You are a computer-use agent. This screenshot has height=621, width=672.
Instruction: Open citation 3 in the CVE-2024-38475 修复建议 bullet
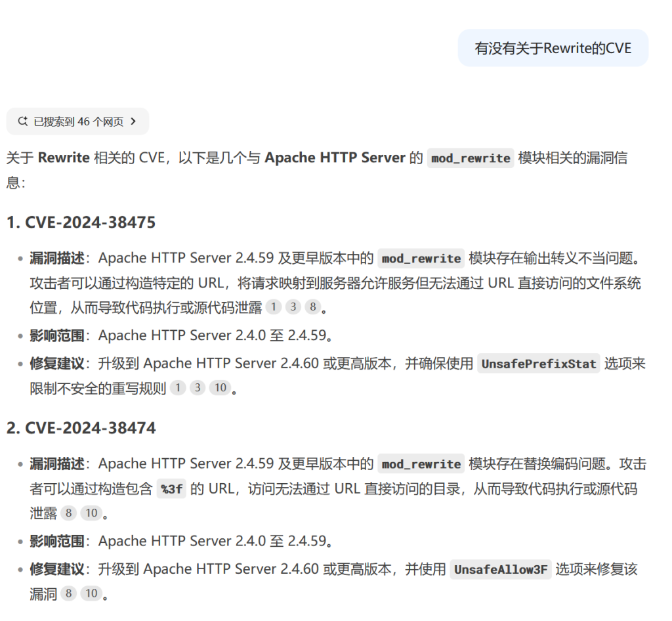tap(198, 388)
